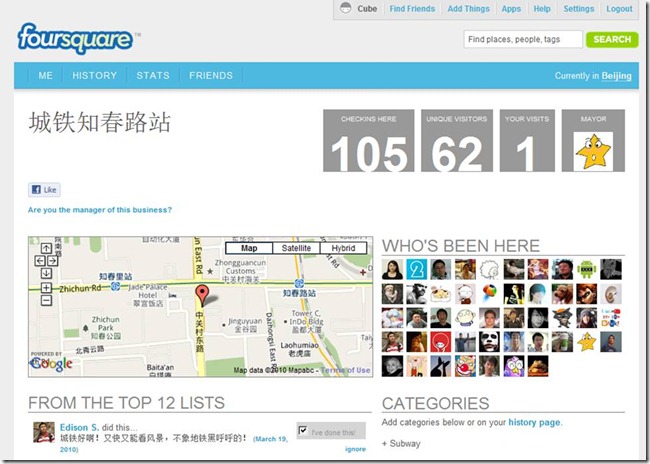Viewport: 650px width, 464px height.
Task: Open the Help link
Action: point(542,9)
